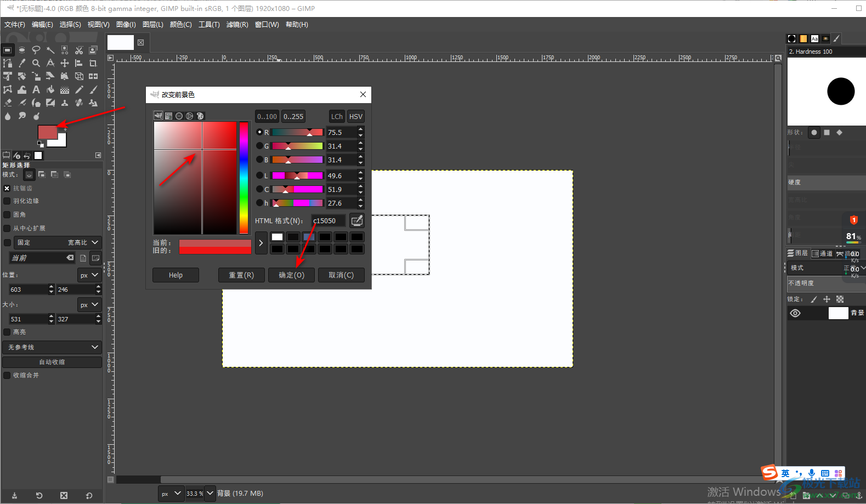Image resolution: width=866 pixels, height=504 pixels.
Task: Click the 自动收缩 auto shrink button
Action: tap(52, 362)
